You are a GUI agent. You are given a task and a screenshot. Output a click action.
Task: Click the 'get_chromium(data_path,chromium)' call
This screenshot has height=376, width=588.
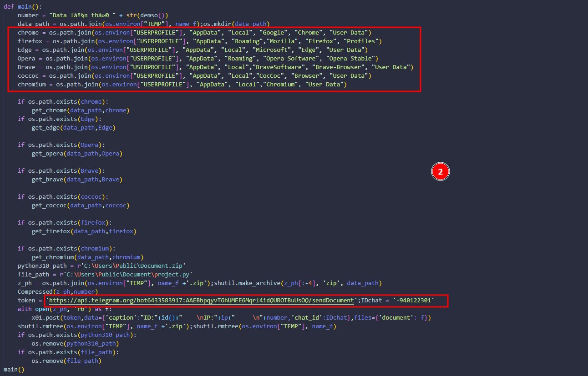coord(88,257)
